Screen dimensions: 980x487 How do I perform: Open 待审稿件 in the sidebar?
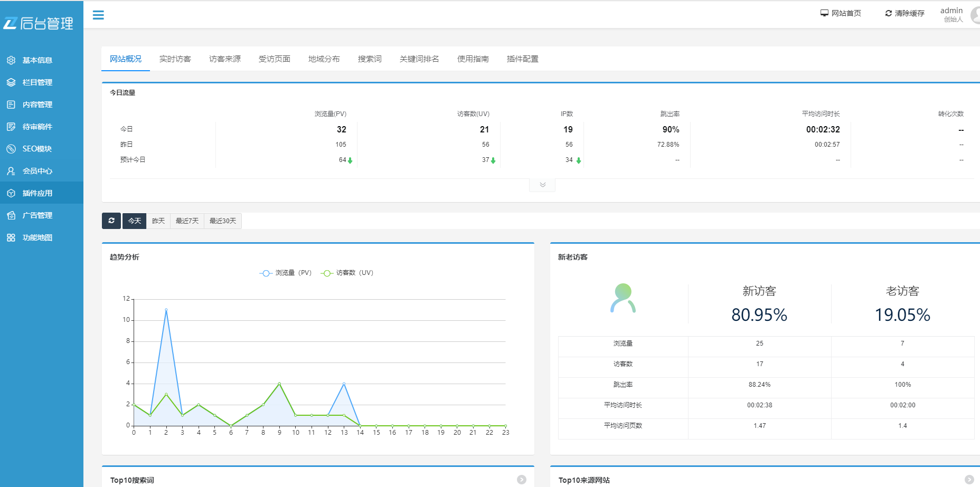coord(42,127)
